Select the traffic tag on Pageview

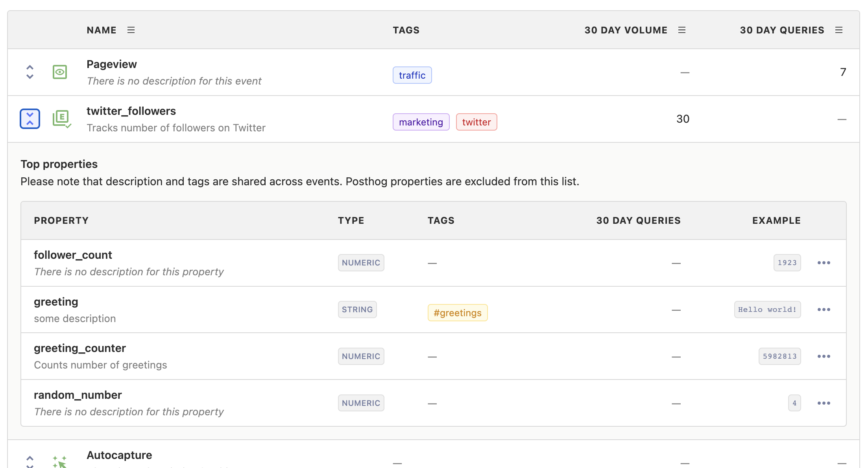412,75
